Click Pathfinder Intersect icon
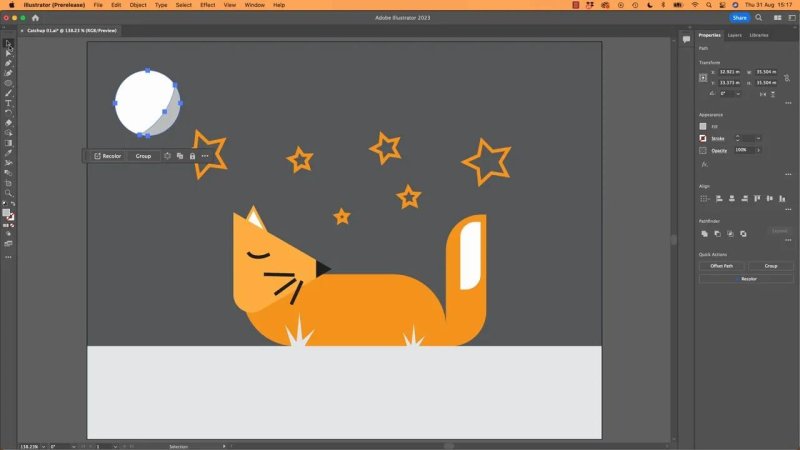This screenshot has height=450, width=800. click(730, 234)
